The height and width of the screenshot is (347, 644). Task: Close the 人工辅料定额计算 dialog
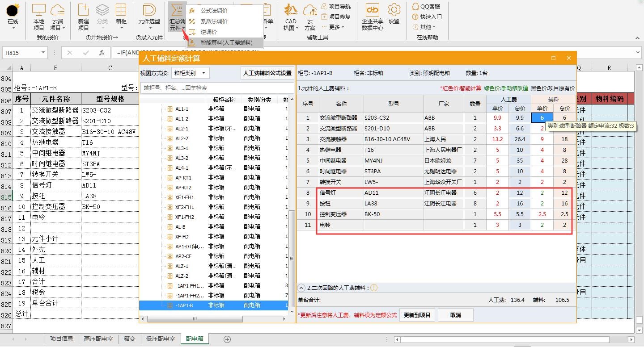coord(569,58)
